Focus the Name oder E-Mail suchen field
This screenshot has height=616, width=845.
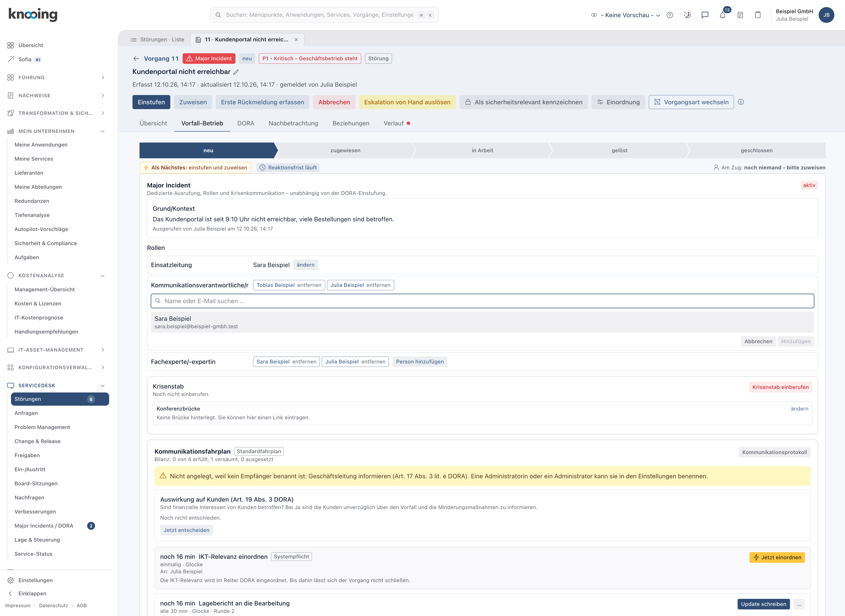pos(482,301)
